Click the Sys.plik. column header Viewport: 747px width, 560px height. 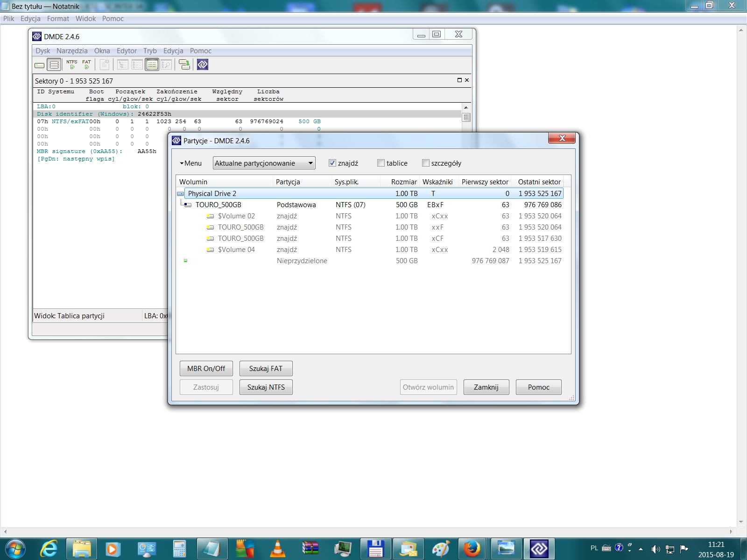coord(356,182)
